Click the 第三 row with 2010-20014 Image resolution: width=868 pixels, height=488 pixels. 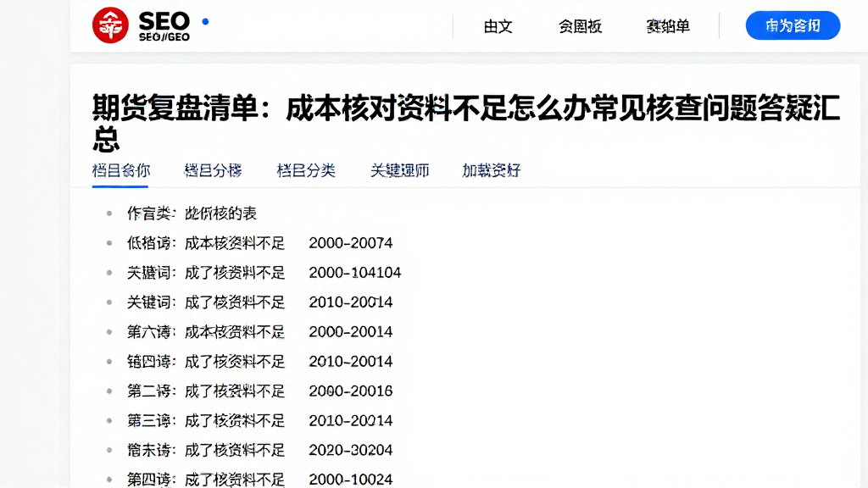259,420
